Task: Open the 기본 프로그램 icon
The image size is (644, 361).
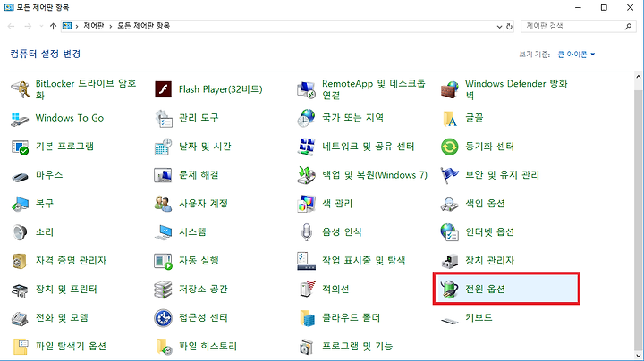Action: 20,147
